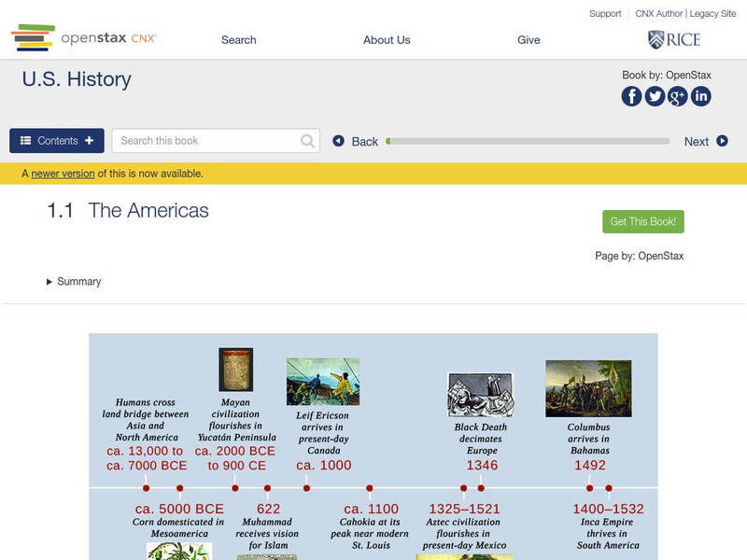Click the Page by: OpenStax text
747x560 pixels.
click(x=640, y=256)
